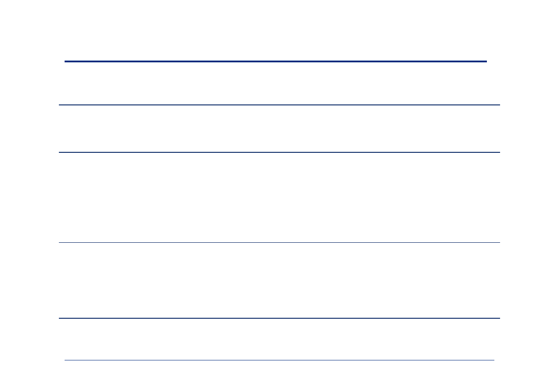Click the thick dark blue header line

click(276, 61)
